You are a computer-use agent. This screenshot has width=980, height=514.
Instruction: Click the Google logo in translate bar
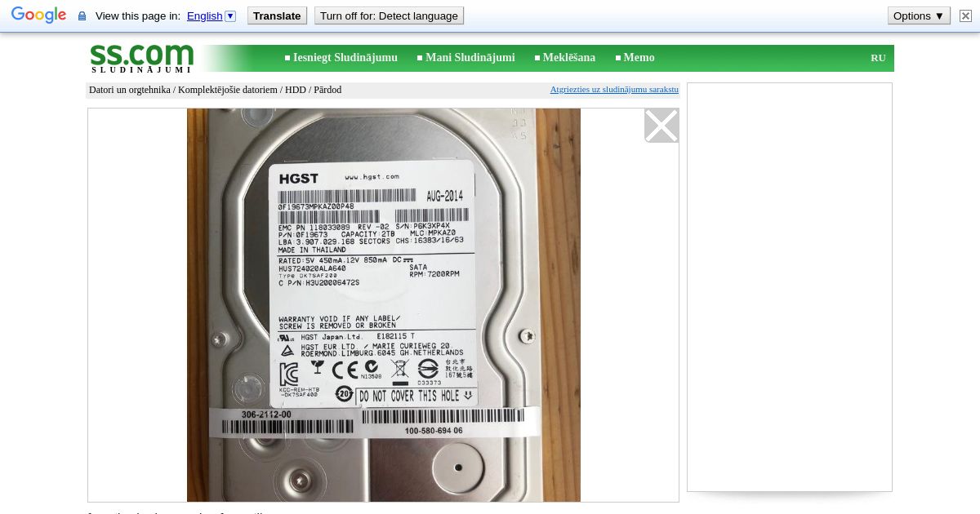click(38, 16)
